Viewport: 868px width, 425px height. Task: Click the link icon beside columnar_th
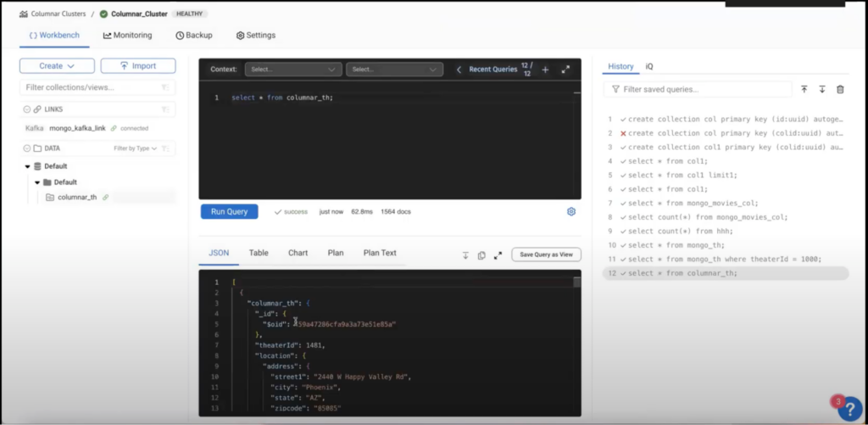click(x=105, y=197)
